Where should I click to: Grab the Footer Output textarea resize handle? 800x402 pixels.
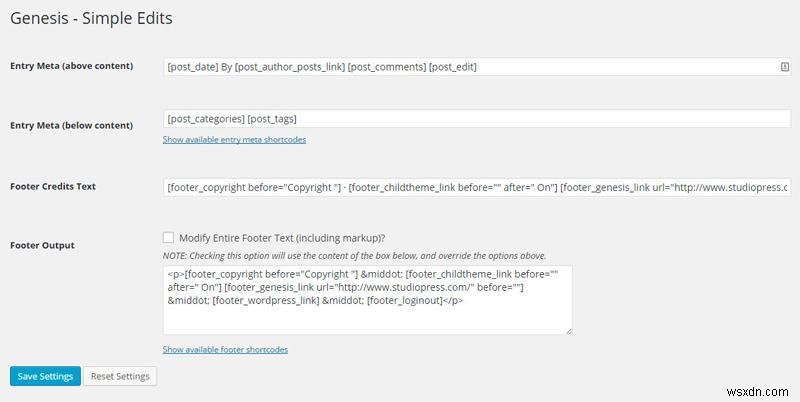568,330
